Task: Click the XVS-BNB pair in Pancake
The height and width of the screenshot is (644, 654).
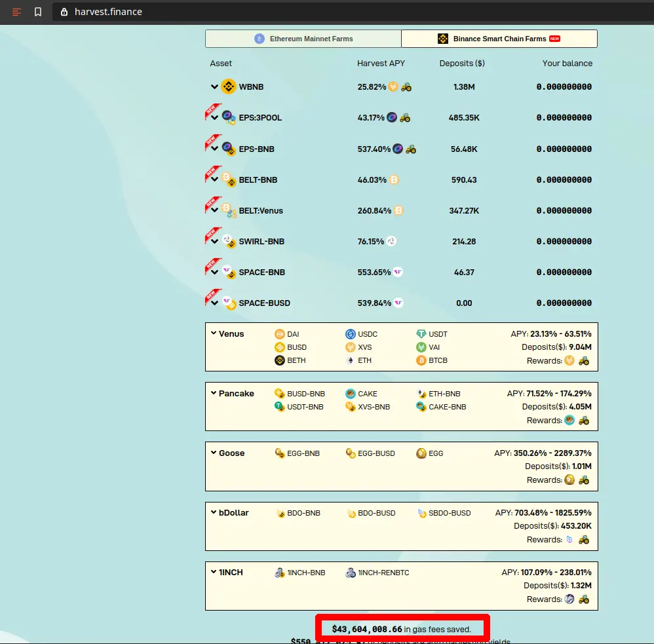Action: (x=368, y=407)
